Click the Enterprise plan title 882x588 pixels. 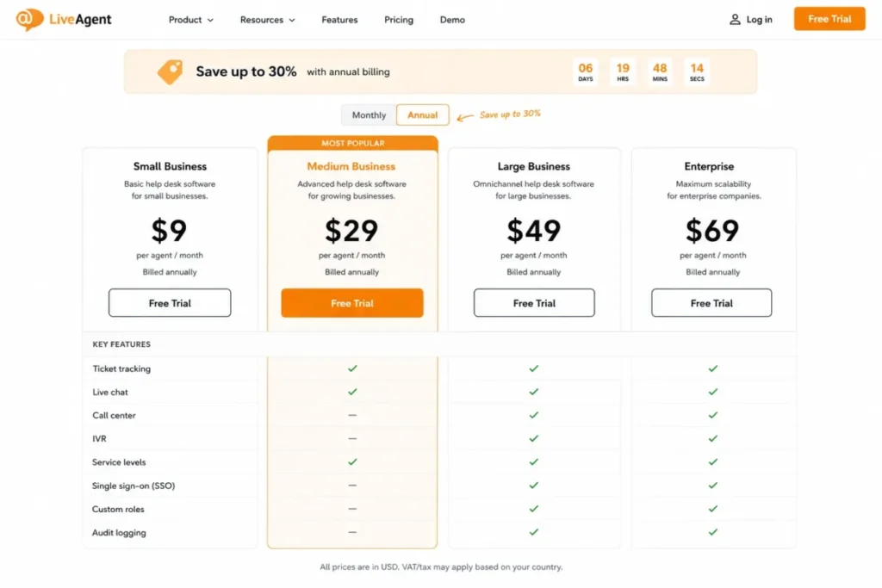tap(709, 166)
